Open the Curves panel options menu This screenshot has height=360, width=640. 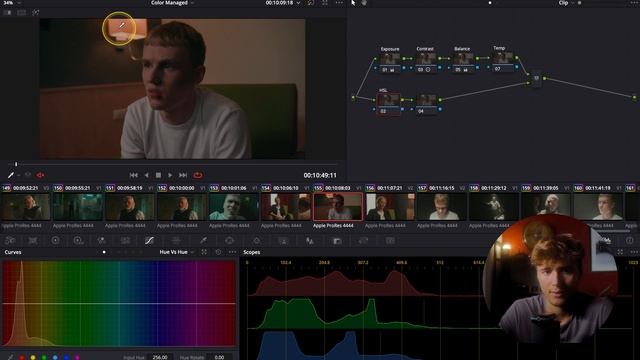232,252
